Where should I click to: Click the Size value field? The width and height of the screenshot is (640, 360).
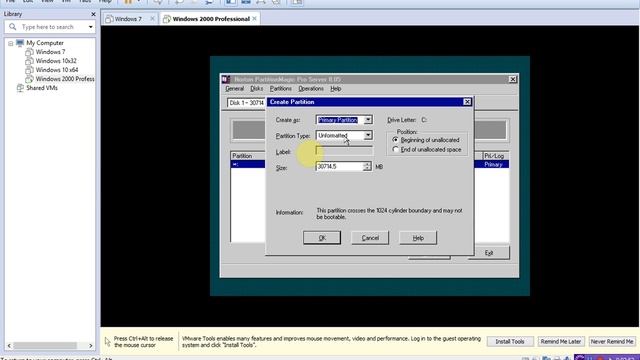[339, 167]
